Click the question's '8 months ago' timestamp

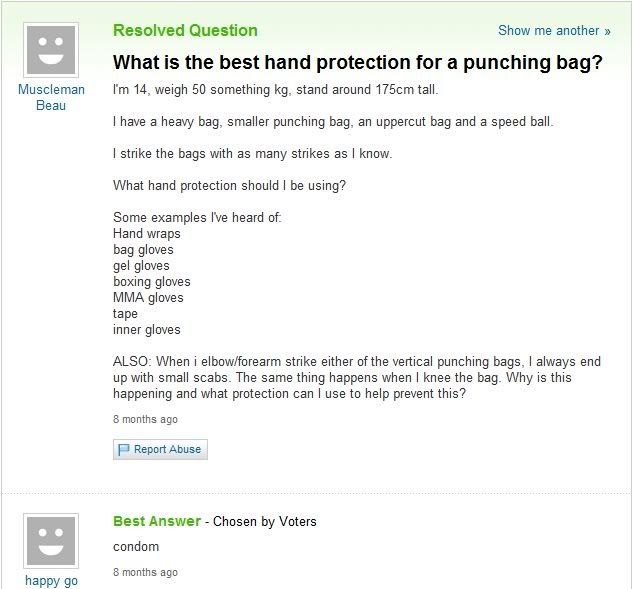(x=145, y=419)
